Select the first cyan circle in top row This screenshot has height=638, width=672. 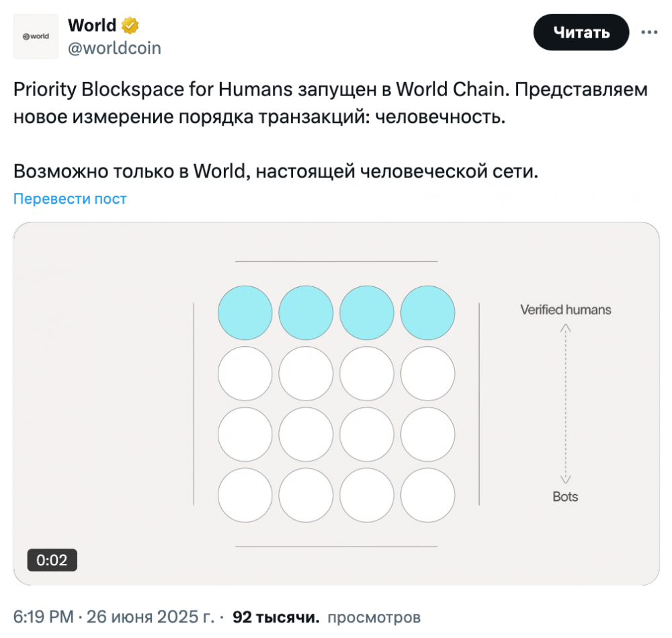pyautogui.click(x=245, y=313)
